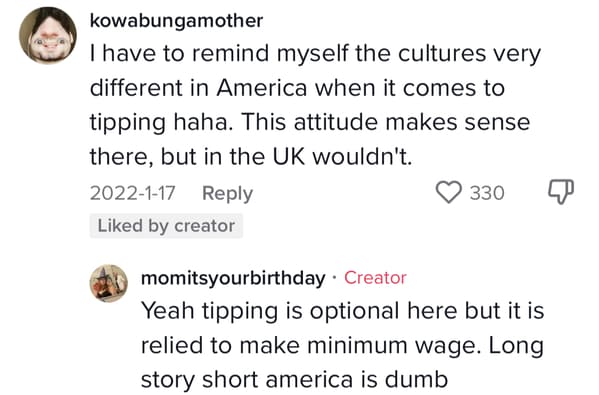Screen dimensions: 599x395
Task: Open momitsyourbirthday's round avatar
Action: point(109,283)
